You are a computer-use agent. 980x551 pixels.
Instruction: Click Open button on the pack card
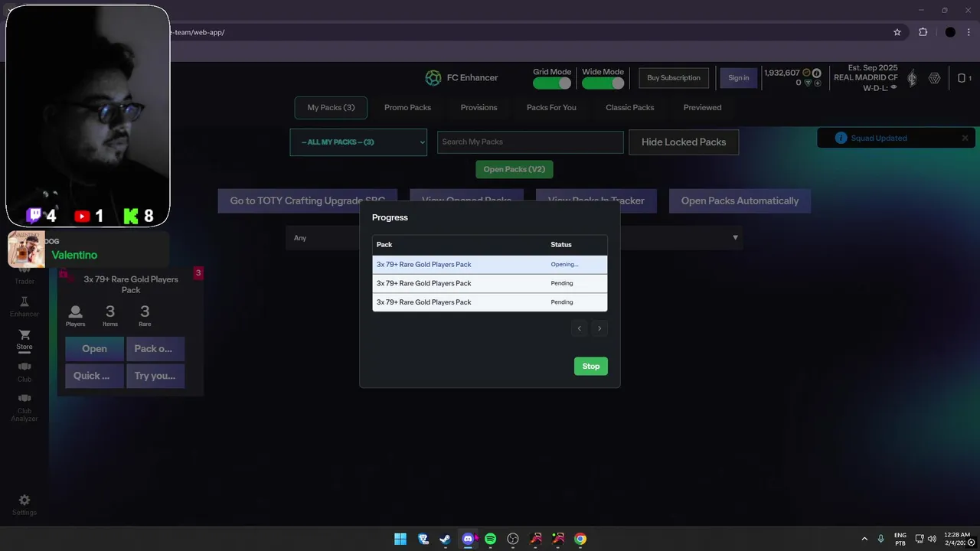tap(94, 349)
